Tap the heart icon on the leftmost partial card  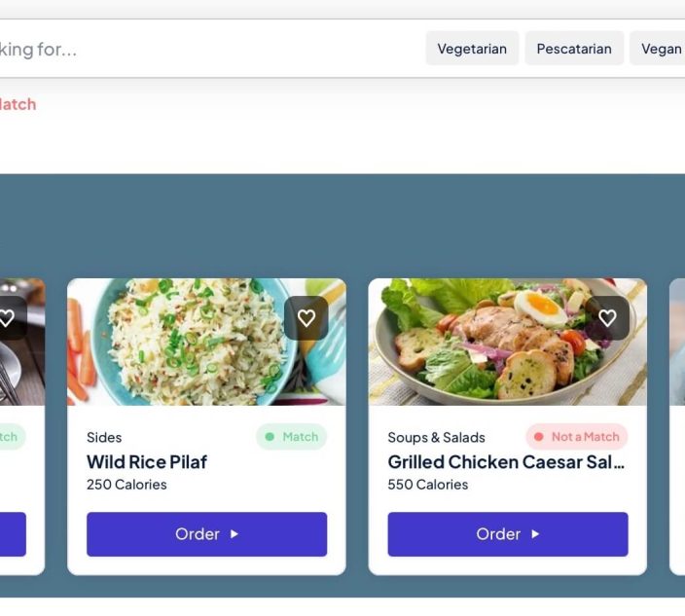[6, 318]
